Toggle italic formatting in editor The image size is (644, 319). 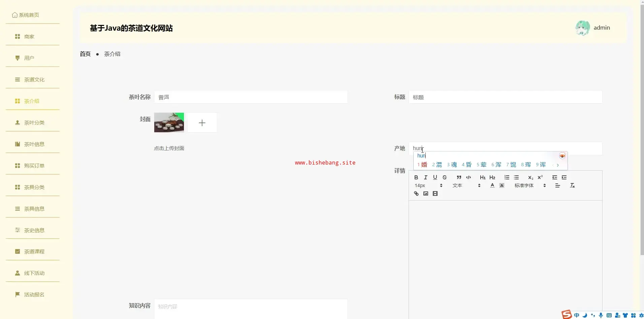pyautogui.click(x=425, y=177)
